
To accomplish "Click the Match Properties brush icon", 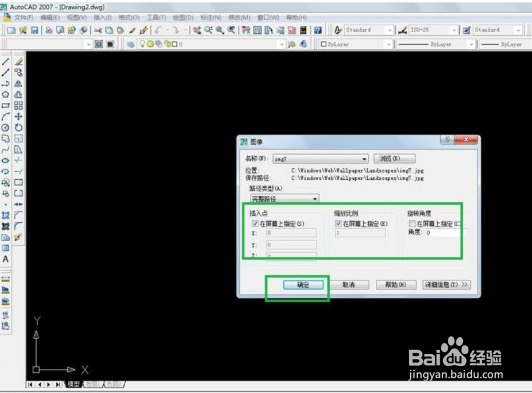I will [143, 30].
